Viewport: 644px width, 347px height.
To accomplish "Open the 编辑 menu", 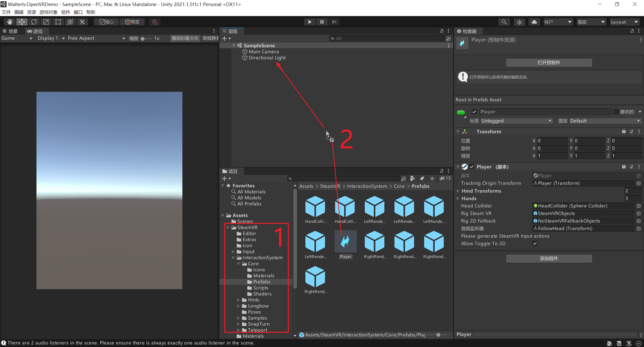I will click(x=19, y=12).
